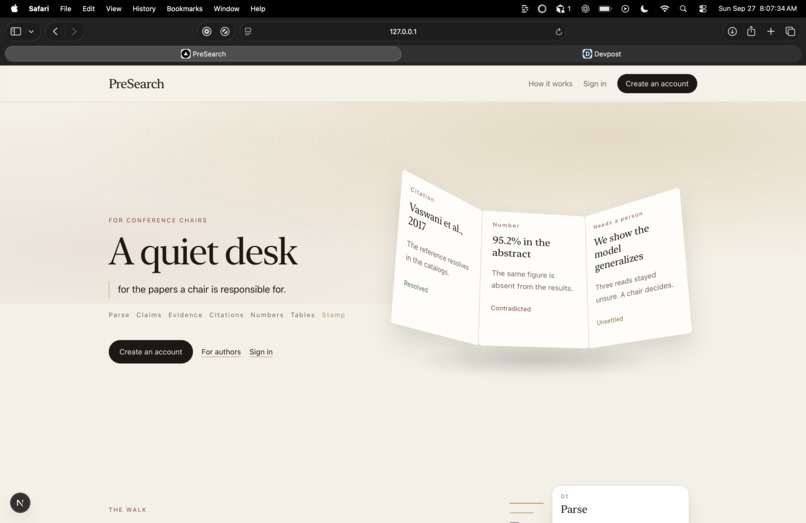Click the Unsettled status text

[x=610, y=320]
